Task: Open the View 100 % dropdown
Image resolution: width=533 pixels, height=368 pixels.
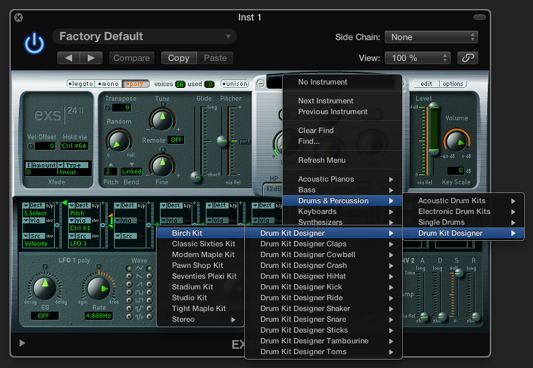Action: click(x=417, y=58)
